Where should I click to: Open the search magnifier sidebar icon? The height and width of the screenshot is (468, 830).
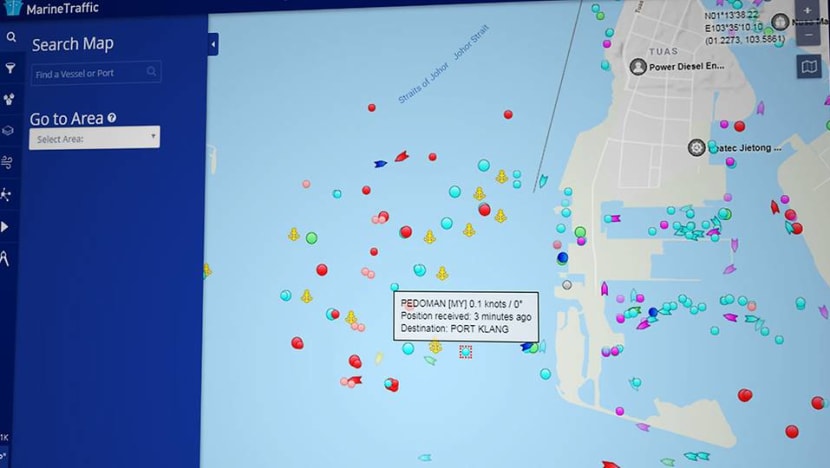(x=11, y=37)
